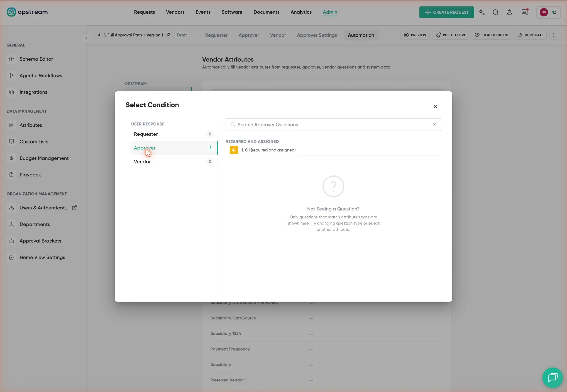
Task: Open the chat support bubble
Action: (x=553, y=378)
